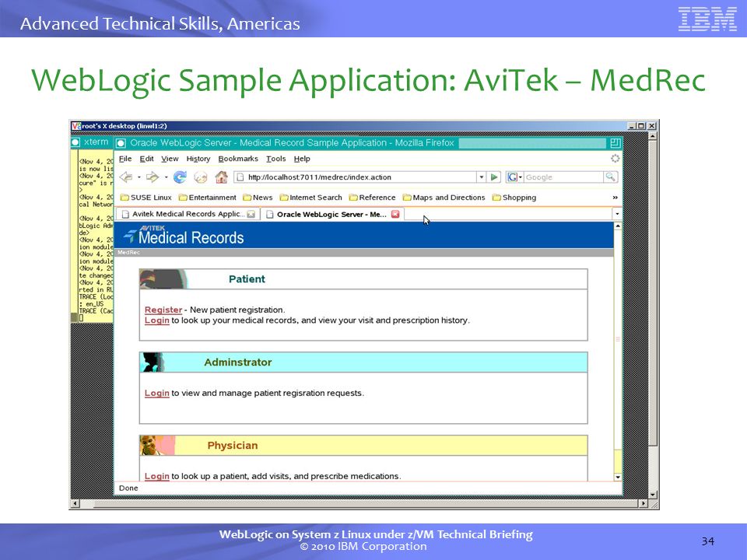Image resolution: width=747 pixels, height=560 pixels.
Task: Click the Done status bar text
Action: (x=128, y=488)
